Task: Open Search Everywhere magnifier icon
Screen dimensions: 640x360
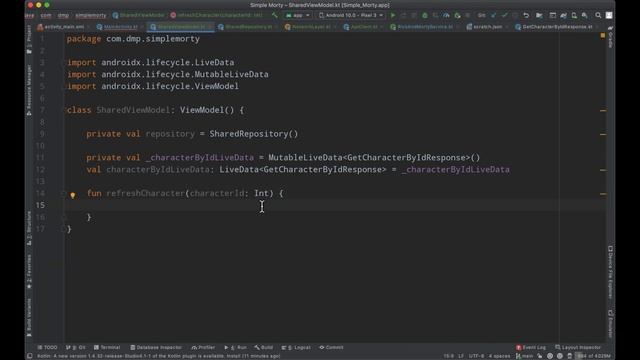Action: coord(598,16)
